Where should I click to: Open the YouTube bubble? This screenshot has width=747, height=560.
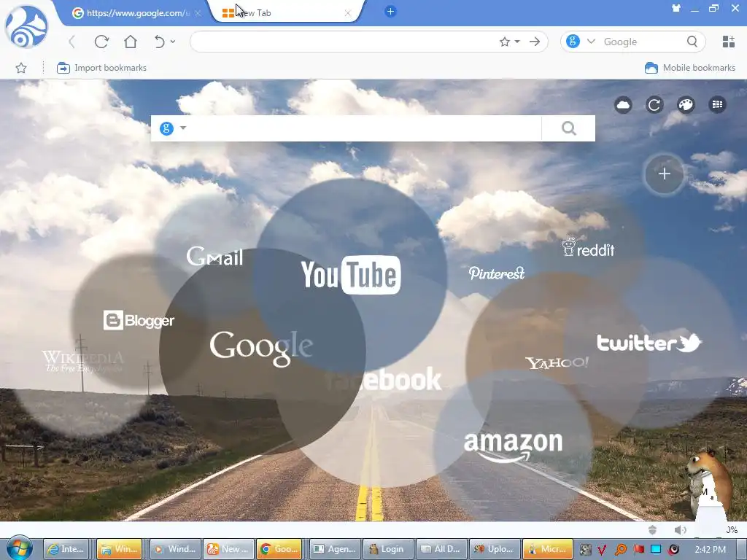351,275
